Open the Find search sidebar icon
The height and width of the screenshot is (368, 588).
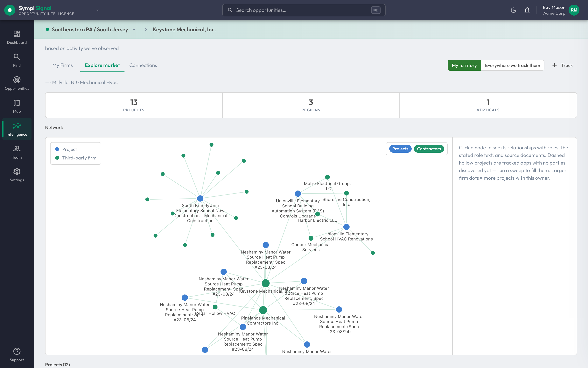[x=17, y=60]
